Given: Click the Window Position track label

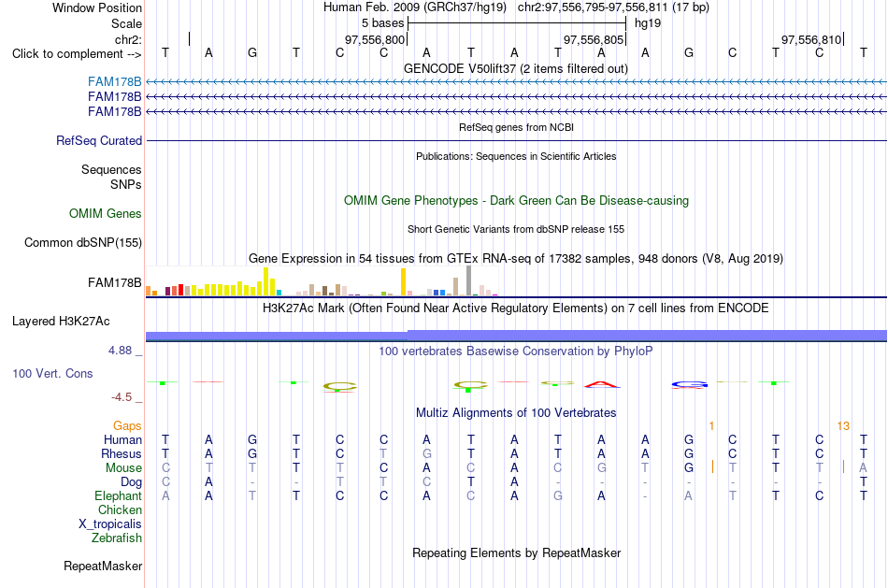Looking at the screenshot, I should [x=97, y=7].
